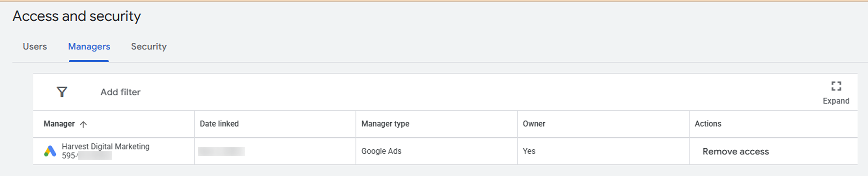Toggle Manager column sort arrow

(83, 124)
